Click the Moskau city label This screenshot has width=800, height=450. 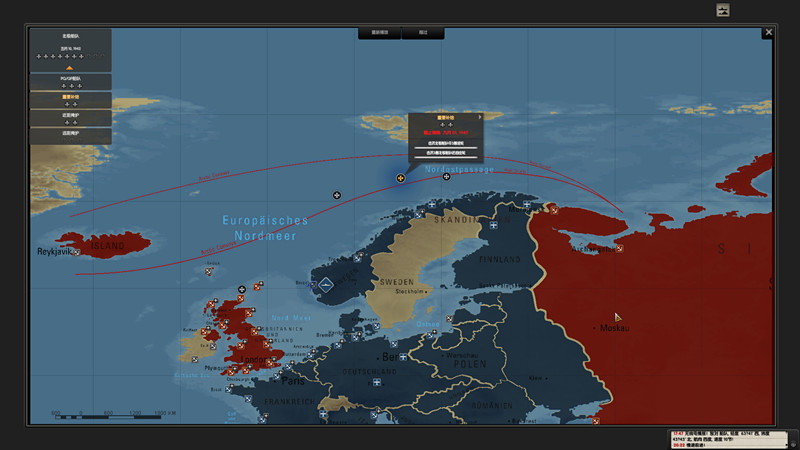(x=614, y=328)
